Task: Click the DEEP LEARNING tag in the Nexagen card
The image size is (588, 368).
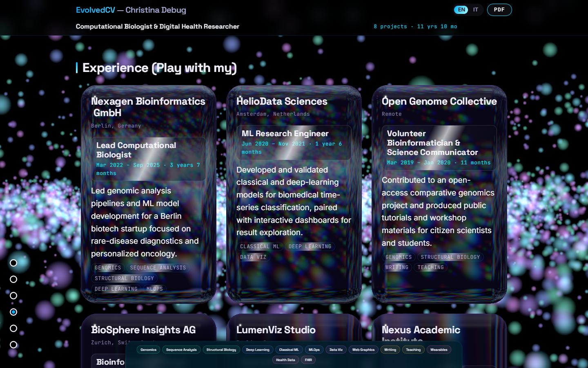Action: (x=116, y=289)
